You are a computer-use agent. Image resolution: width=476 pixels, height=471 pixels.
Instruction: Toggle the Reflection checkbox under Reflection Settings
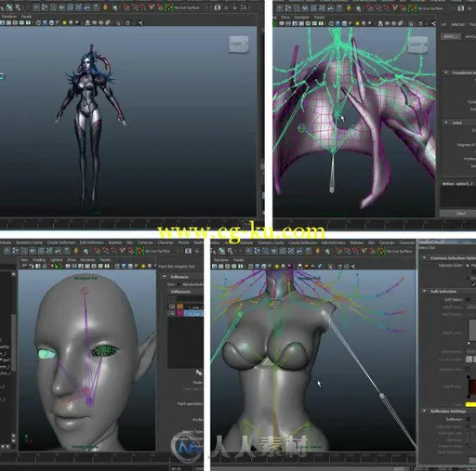pos(469,419)
